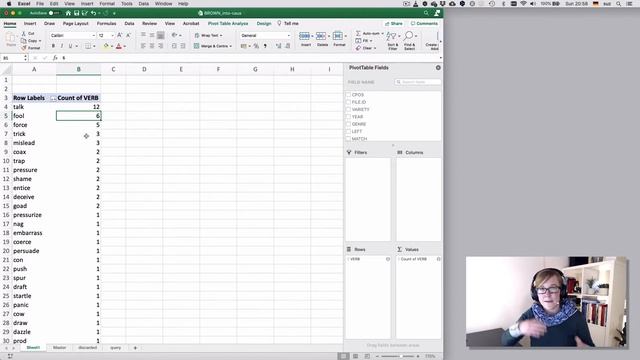
Task: Click the Home icon in title bar
Action: point(68,13)
